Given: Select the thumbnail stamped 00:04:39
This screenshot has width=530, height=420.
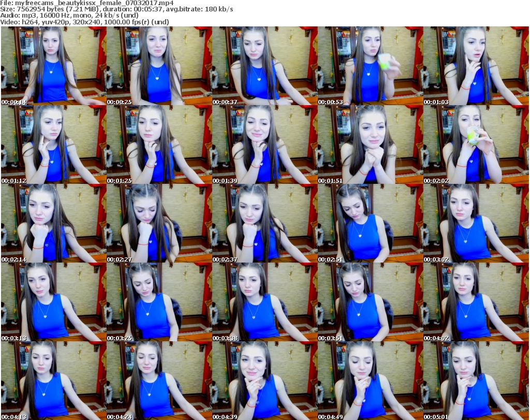Looking at the screenshot, I should [264, 381].
